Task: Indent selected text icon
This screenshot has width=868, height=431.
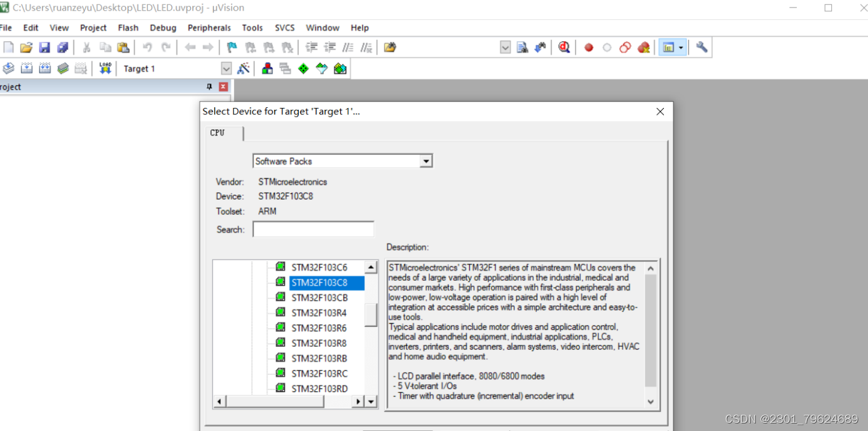Action: tap(311, 47)
